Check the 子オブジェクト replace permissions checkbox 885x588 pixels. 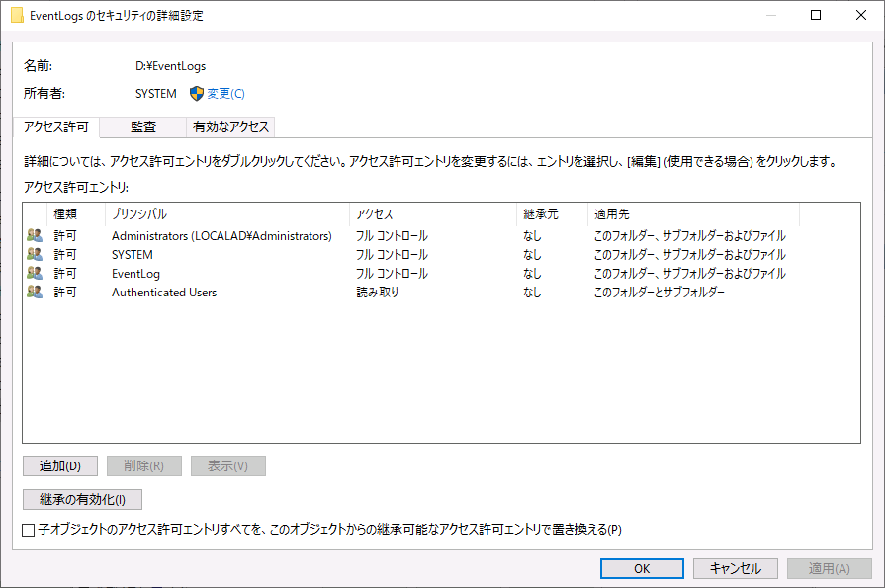click(x=29, y=530)
